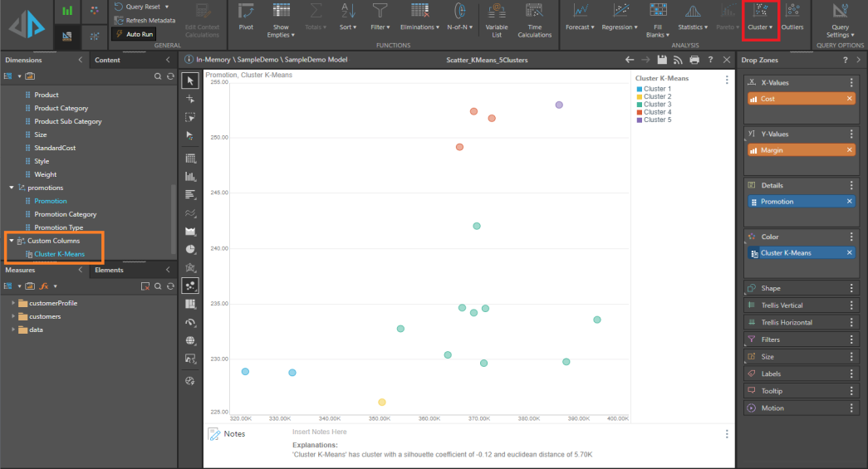Save the discovery using the disk icon
The image size is (868, 469).
pos(662,61)
